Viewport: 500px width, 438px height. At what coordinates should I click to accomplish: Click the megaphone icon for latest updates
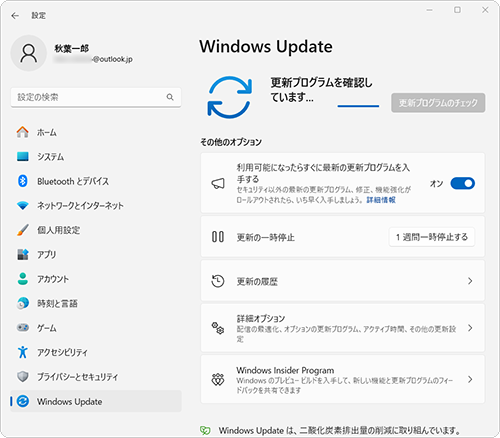[218, 183]
